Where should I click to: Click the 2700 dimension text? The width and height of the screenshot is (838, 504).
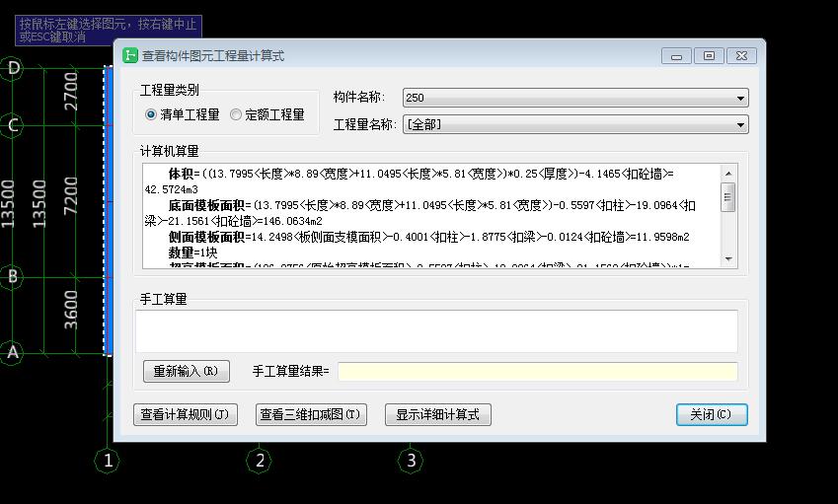[x=70, y=92]
